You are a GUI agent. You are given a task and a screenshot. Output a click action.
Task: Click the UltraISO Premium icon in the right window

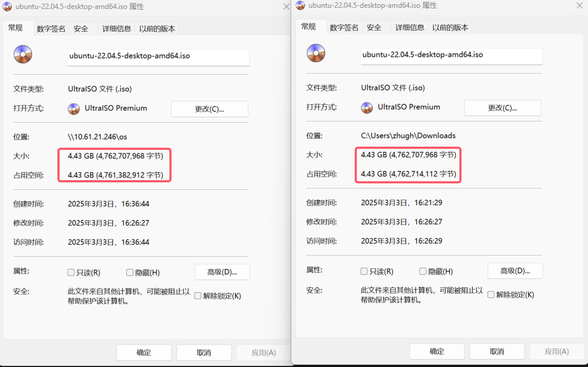367,108
